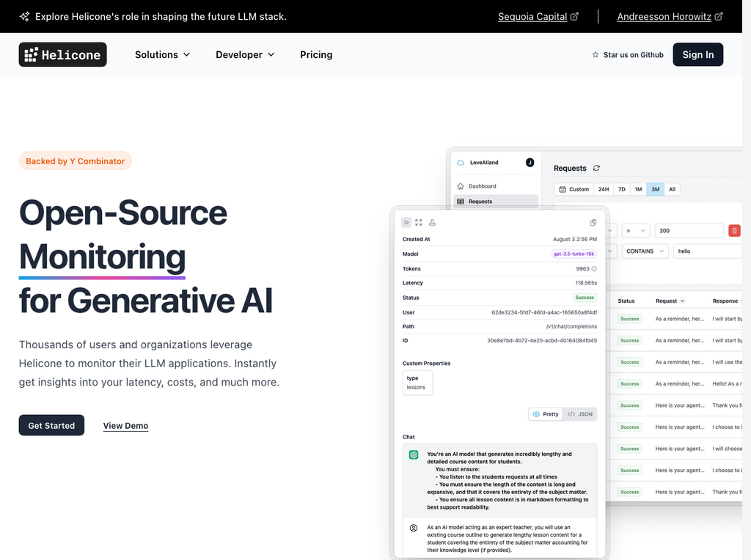
Task: Select the All time range
Action: (672, 190)
